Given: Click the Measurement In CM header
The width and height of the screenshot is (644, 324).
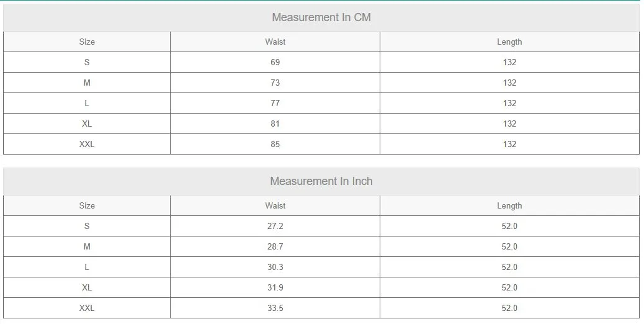Looking at the screenshot, I should [x=321, y=17].
